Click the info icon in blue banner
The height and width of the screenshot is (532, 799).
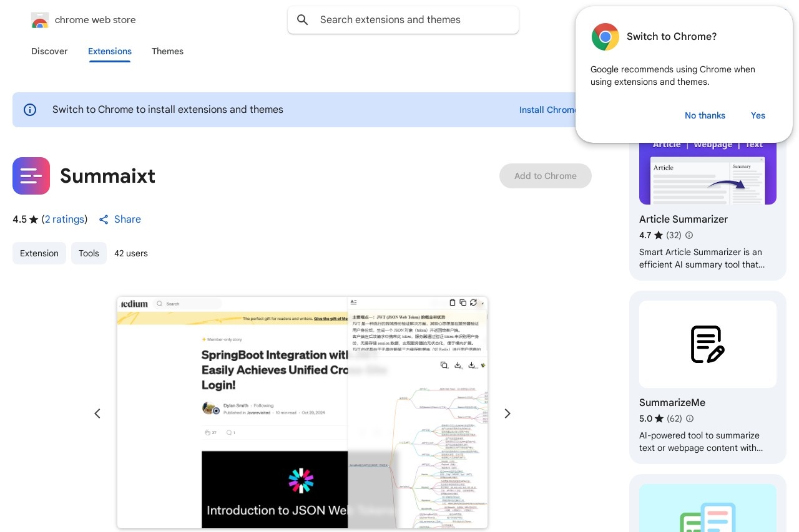point(30,110)
